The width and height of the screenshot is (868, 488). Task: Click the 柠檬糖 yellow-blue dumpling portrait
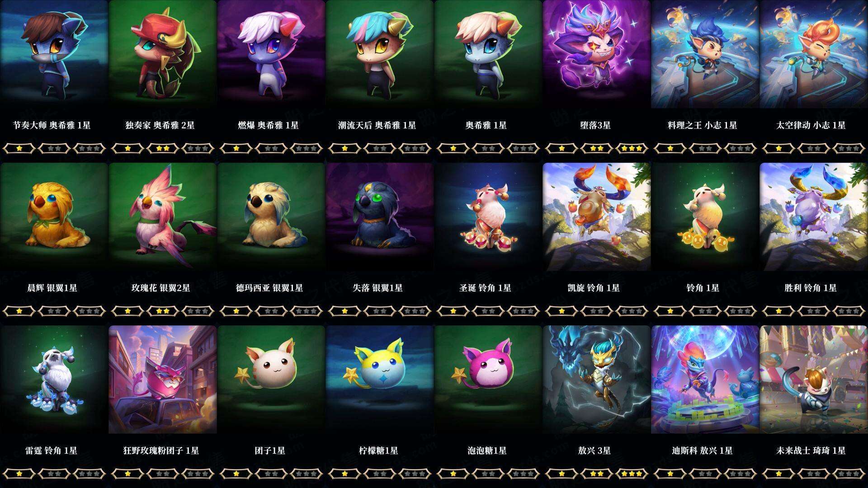(x=380, y=380)
